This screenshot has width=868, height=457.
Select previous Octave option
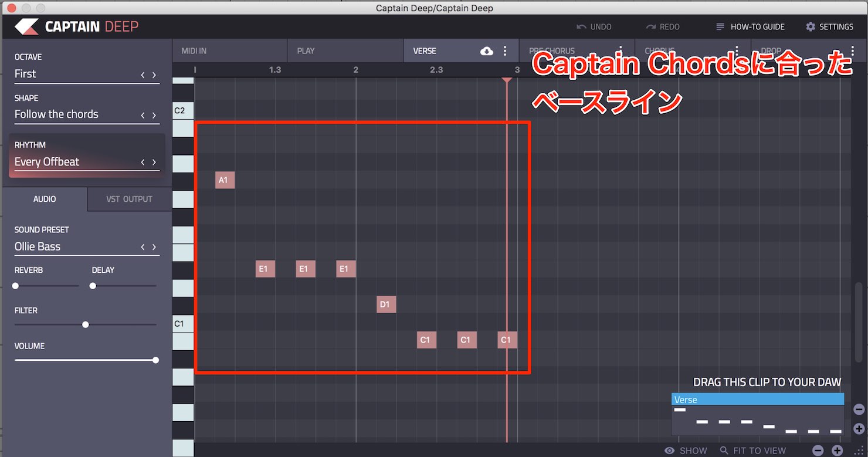pyautogui.click(x=143, y=75)
